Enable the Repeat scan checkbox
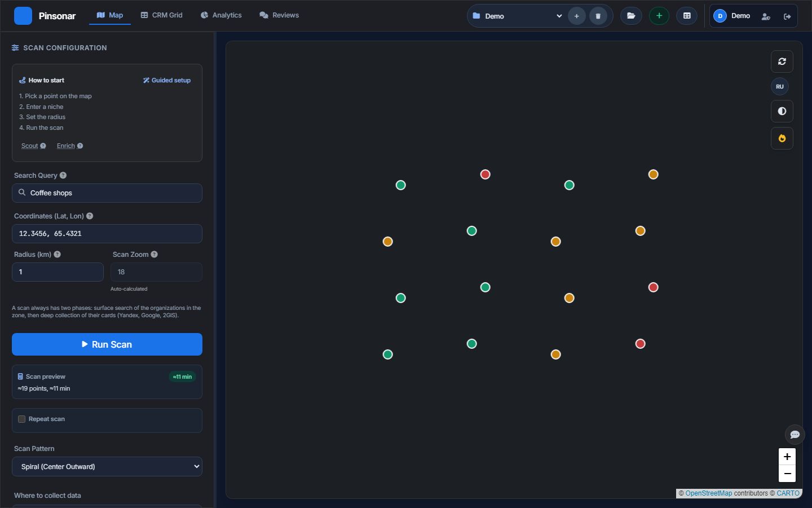 click(x=22, y=419)
